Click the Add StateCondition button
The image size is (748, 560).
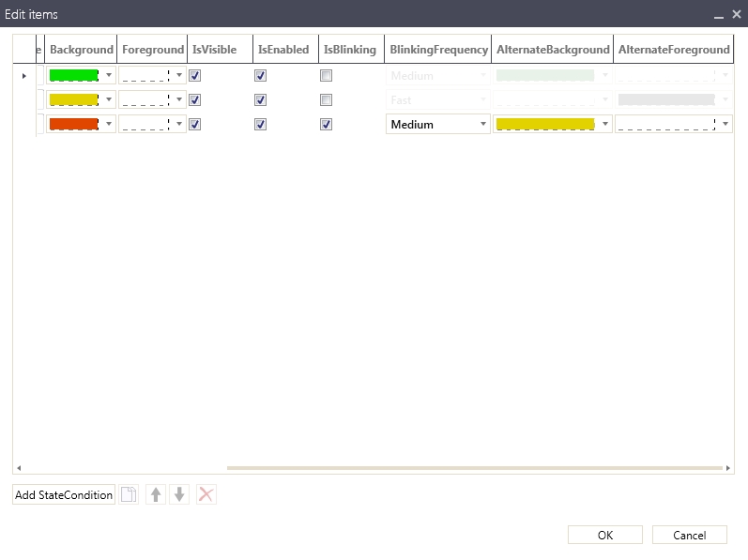[64, 494]
